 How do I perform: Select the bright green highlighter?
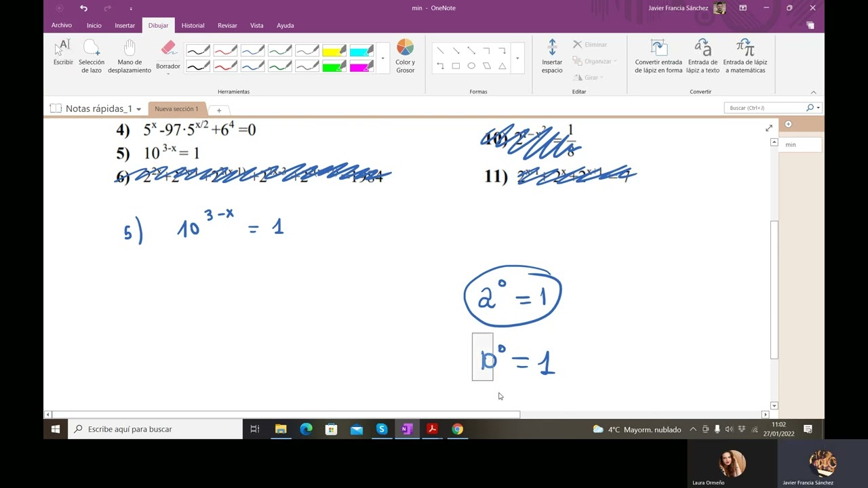[334, 66]
